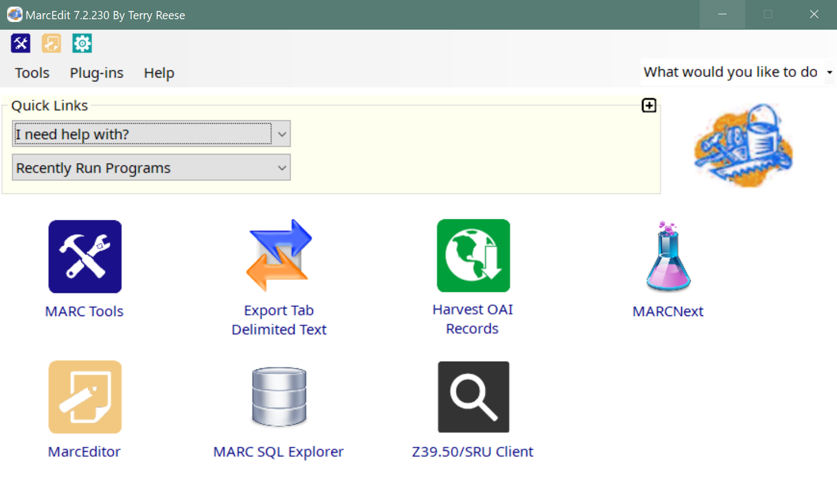Open Preferences via the teal gear icon
The image size is (837, 504).
click(82, 43)
